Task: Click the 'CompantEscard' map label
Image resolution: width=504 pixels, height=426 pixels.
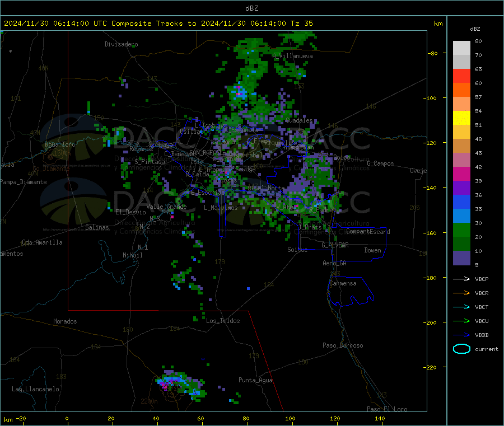Action: point(368,232)
